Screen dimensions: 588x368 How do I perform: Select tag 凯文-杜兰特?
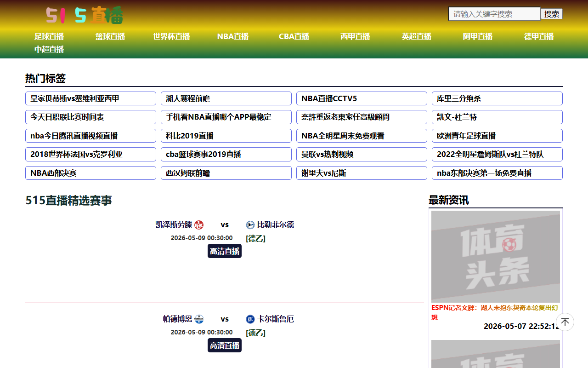tap(497, 117)
